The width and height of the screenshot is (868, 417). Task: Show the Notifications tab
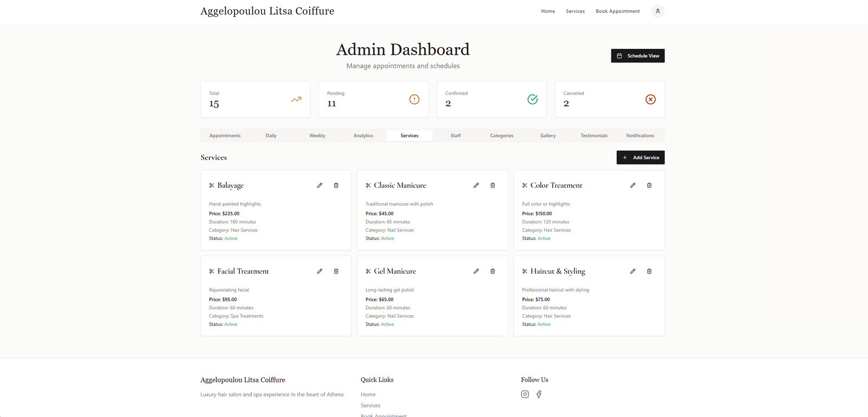click(x=640, y=136)
